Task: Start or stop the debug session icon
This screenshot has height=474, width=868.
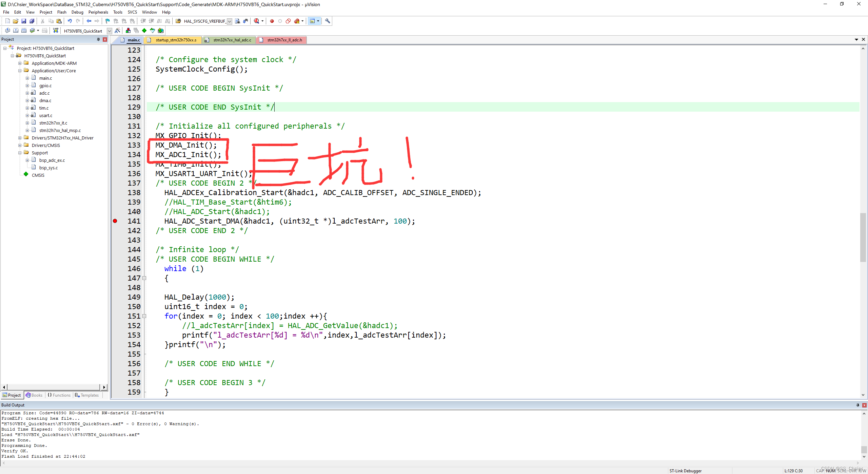Action: [x=257, y=21]
